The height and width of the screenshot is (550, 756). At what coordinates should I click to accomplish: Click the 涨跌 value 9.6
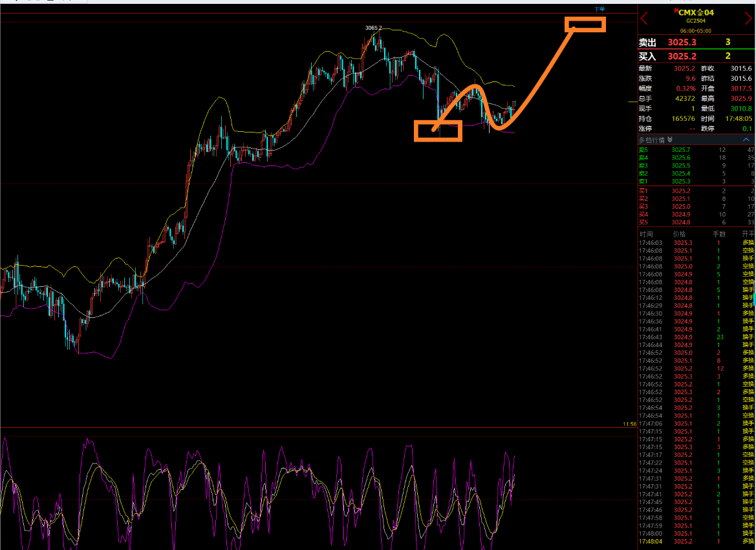(x=691, y=79)
